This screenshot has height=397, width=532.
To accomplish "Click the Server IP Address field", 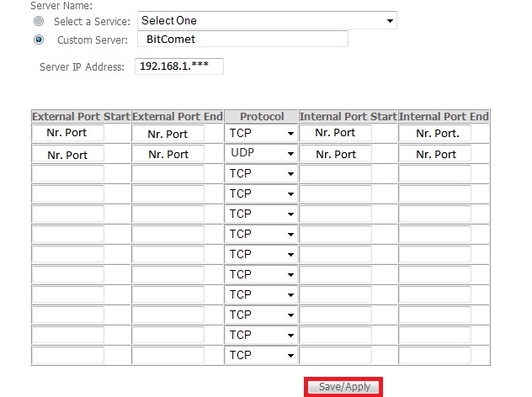I will tap(179, 66).
